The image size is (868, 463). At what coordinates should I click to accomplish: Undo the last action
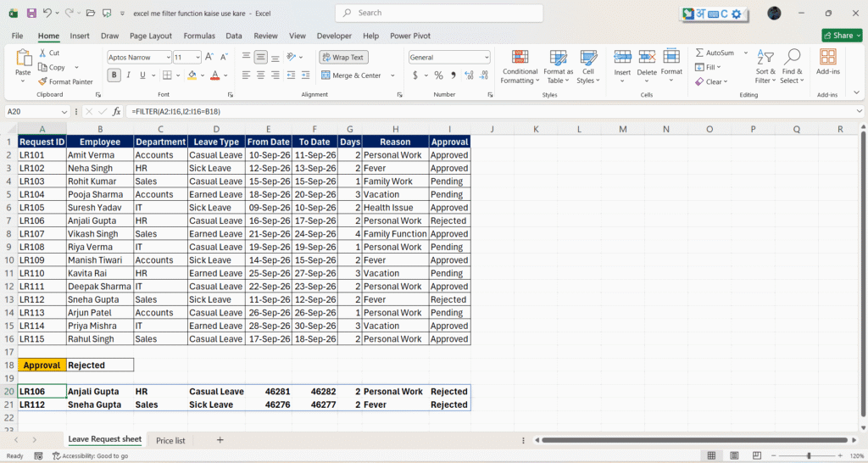click(x=47, y=14)
